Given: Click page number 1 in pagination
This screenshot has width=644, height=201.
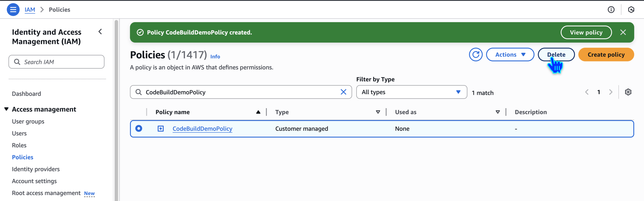Looking at the screenshot, I should (599, 92).
